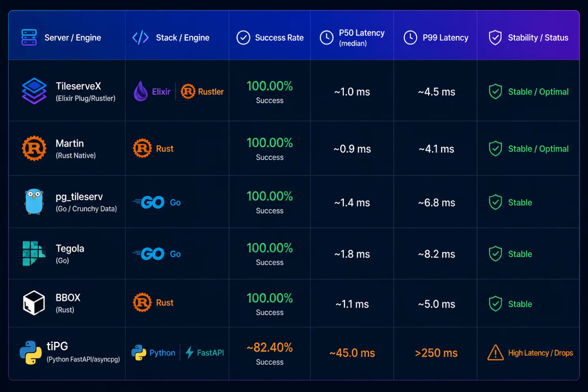This screenshot has width=588, height=392.
Task: Select the 'P99 Latency' column header text
Action: pos(445,38)
